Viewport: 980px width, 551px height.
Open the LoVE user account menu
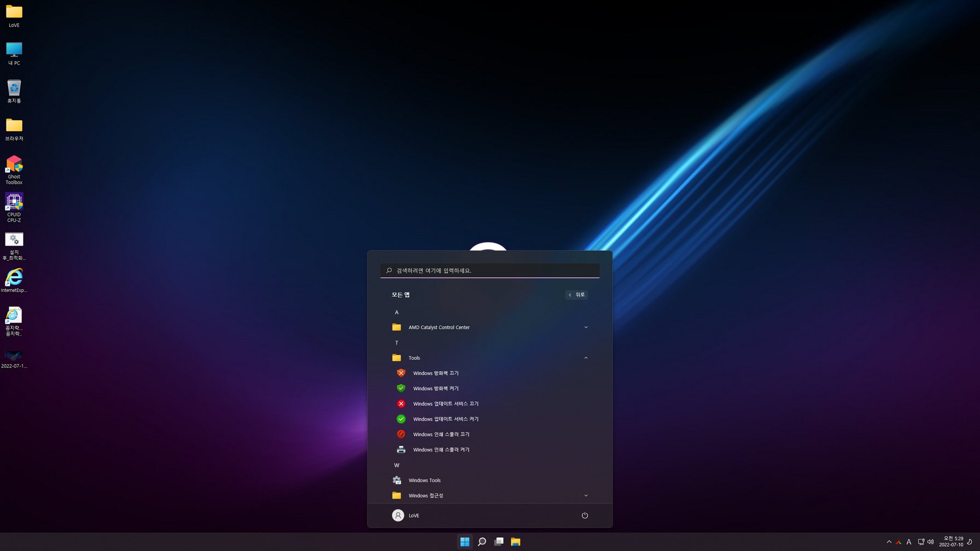click(x=406, y=515)
